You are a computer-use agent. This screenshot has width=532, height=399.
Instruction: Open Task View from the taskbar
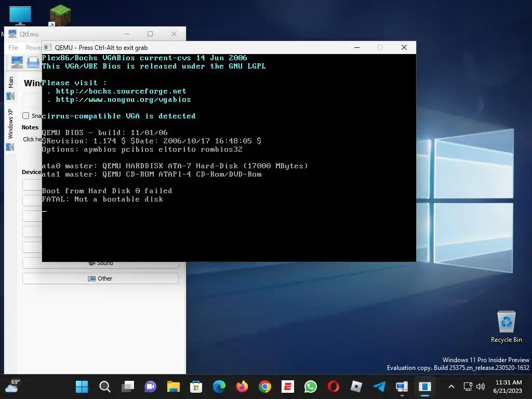(128, 387)
